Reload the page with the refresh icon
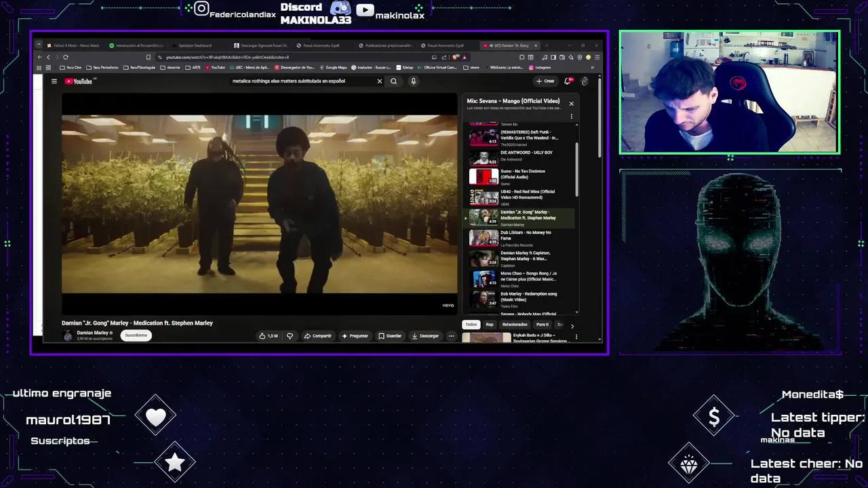Image resolution: width=868 pixels, height=488 pixels. pos(65,57)
